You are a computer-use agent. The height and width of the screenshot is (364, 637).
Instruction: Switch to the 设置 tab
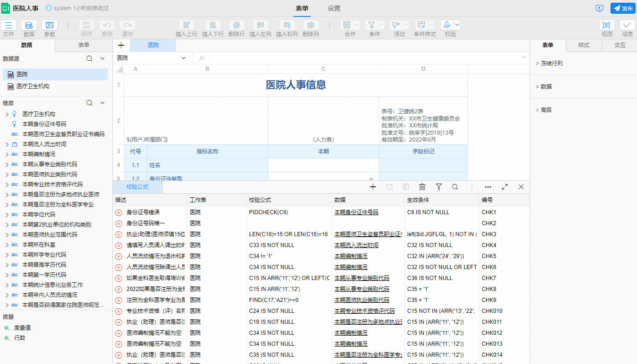tap(334, 8)
